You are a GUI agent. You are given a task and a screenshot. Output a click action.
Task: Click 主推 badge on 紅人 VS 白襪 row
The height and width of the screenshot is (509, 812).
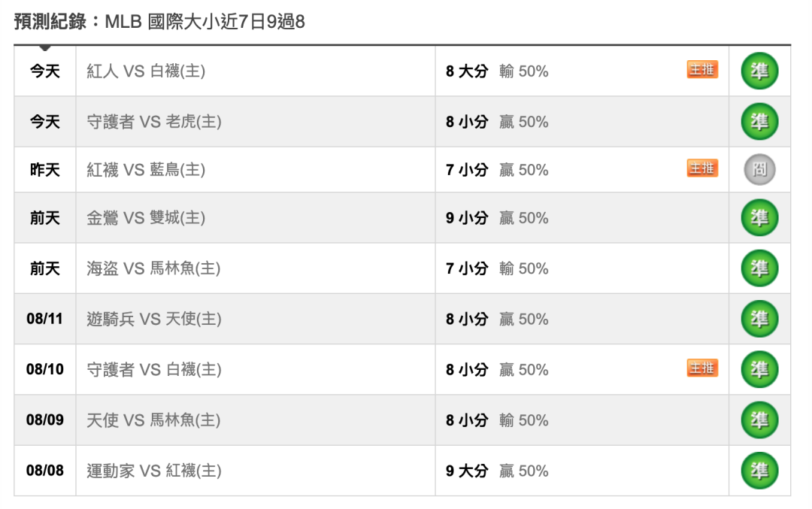coord(702,69)
